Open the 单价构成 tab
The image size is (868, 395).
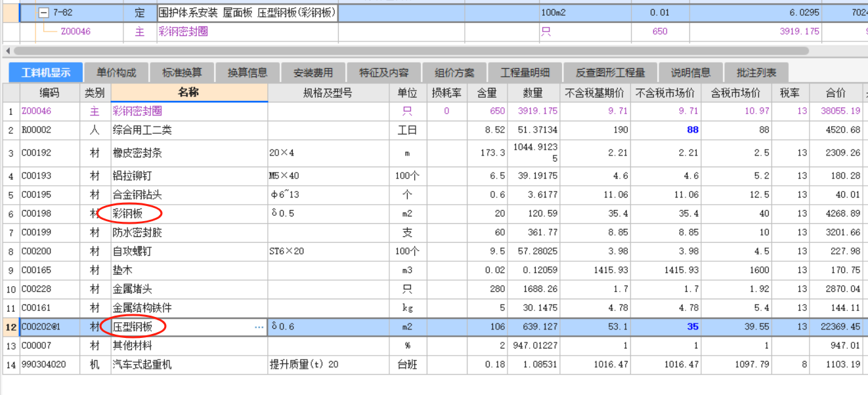point(116,73)
